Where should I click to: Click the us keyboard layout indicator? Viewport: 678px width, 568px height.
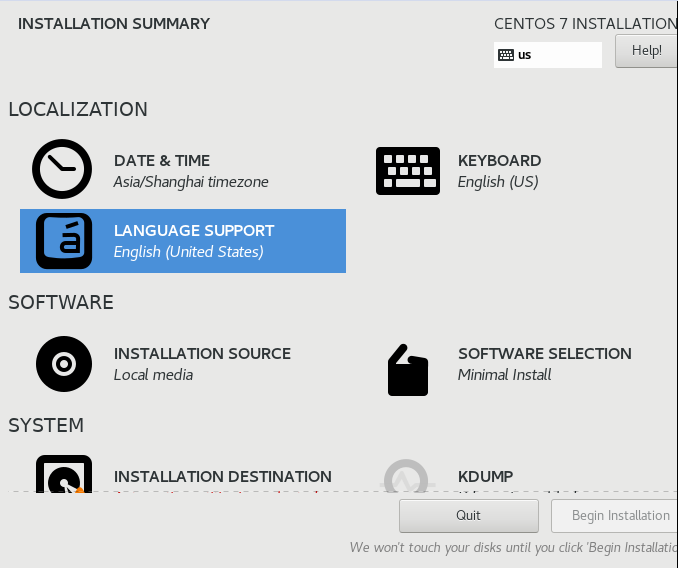[548, 55]
